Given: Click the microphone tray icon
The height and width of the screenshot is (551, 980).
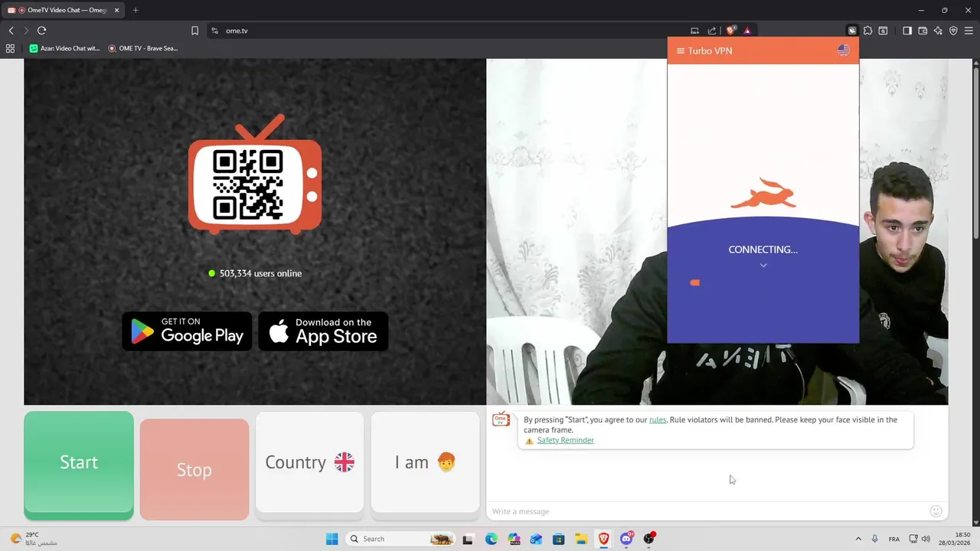Looking at the screenshot, I should 874,539.
